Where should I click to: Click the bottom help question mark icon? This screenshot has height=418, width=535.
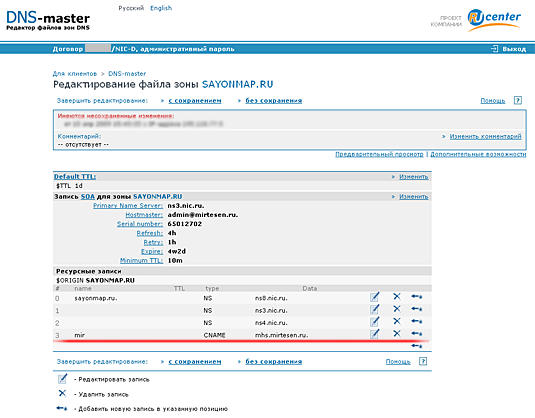[423, 361]
